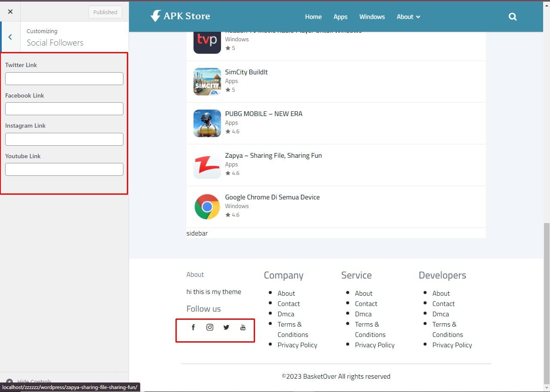Click Privacy Policy under Service
The image size is (550, 392).
click(x=375, y=345)
